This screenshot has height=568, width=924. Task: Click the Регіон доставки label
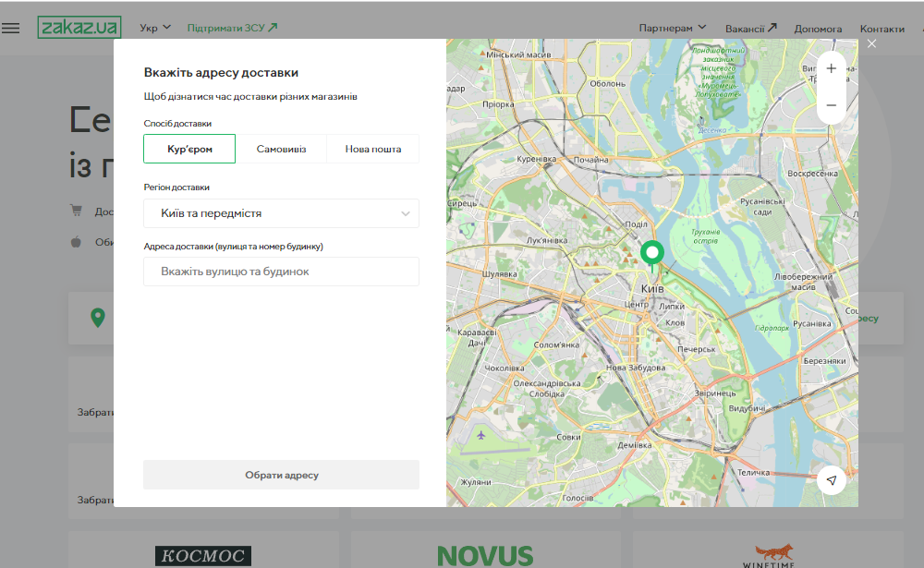[176, 187]
